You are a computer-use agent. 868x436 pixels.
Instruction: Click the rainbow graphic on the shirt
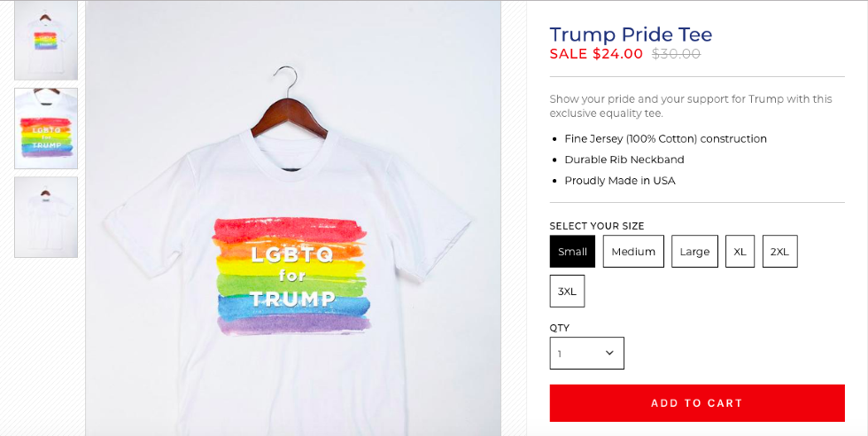[291, 276]
